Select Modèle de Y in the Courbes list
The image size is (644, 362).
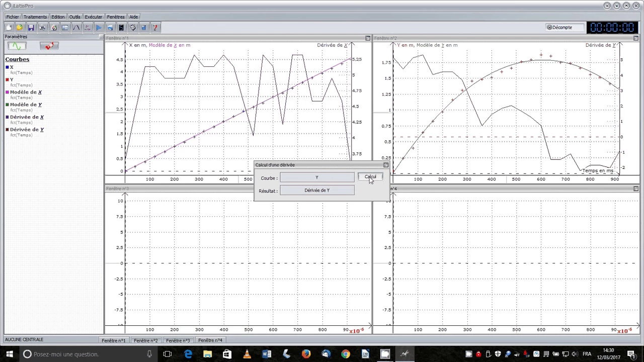pyautogui.click(x=26, y=105)
